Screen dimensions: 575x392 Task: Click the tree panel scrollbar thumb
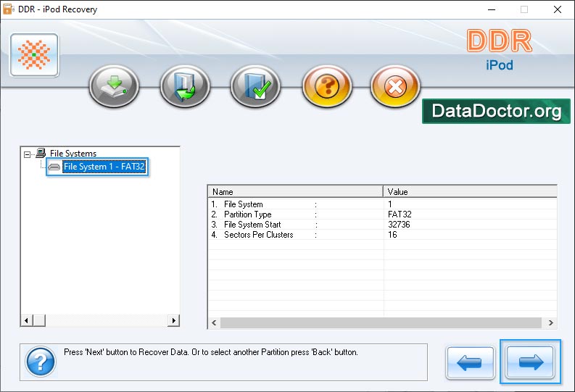click(39, 320)
